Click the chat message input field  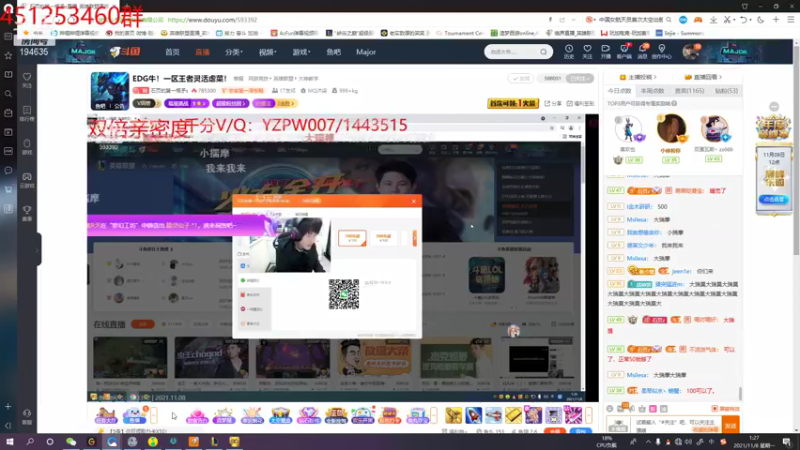pyautogui.click(x=676, y=425)
